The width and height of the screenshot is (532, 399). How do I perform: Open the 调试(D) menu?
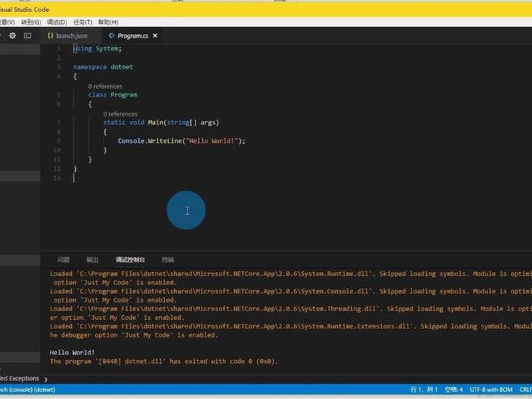click(x=57, y=23)
